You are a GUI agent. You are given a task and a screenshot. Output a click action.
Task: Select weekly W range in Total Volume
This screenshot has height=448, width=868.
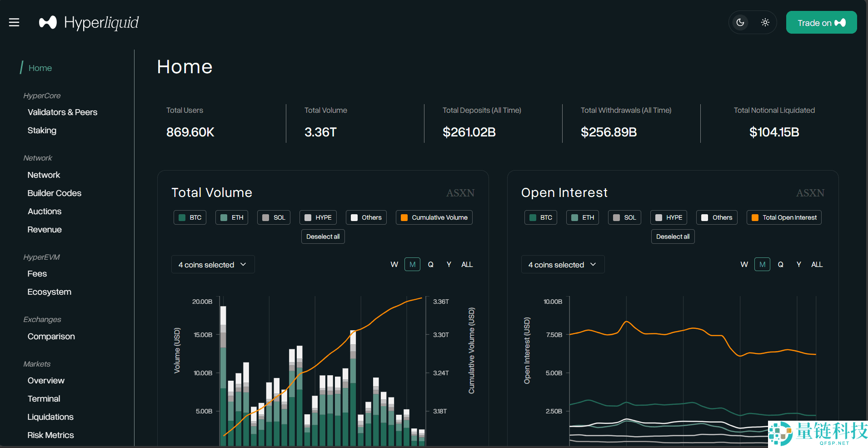[394, 264]
